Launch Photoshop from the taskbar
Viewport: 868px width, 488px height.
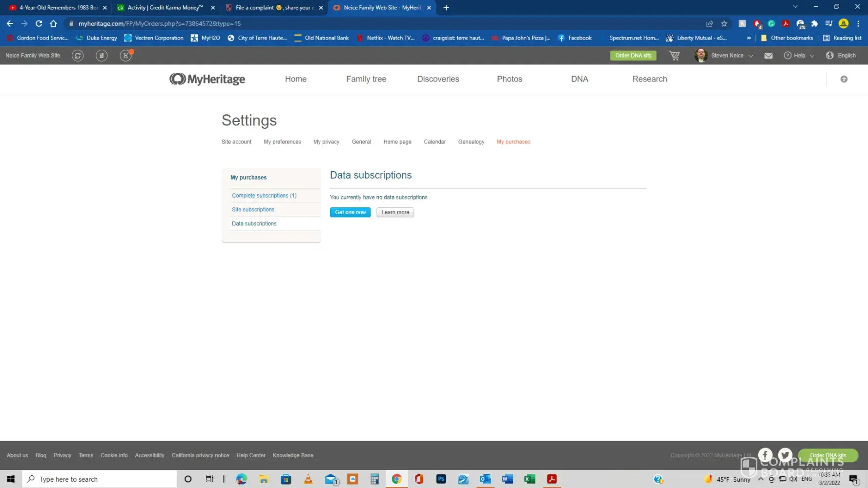pos(441,479)
